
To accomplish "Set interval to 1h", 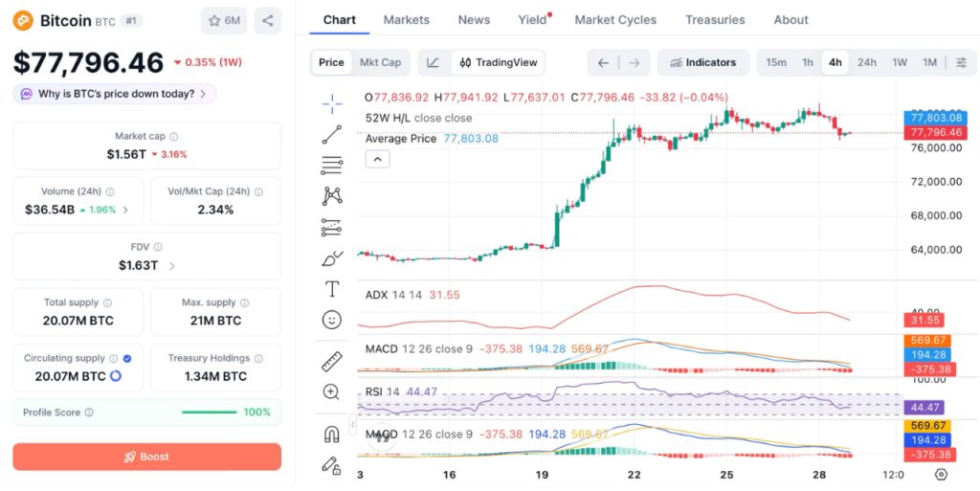I will [808, 62].
